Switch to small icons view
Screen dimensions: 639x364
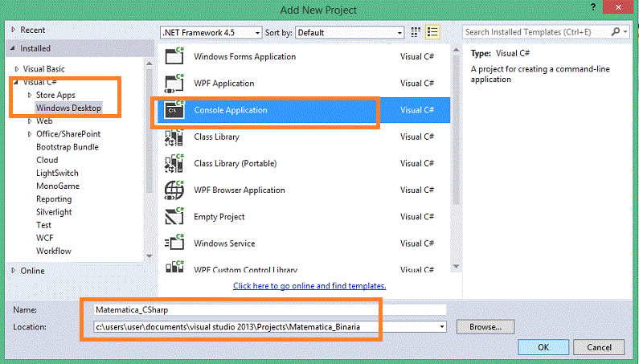416,32
